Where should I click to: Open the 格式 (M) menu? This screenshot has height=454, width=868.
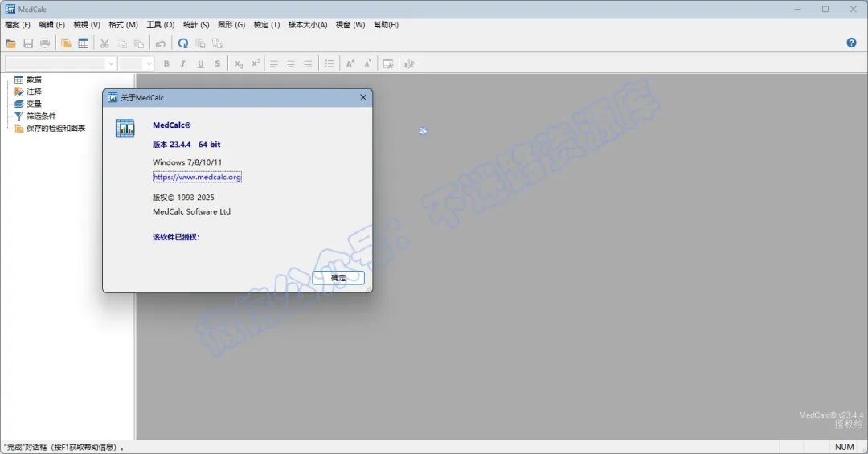(x=124, y=25)
